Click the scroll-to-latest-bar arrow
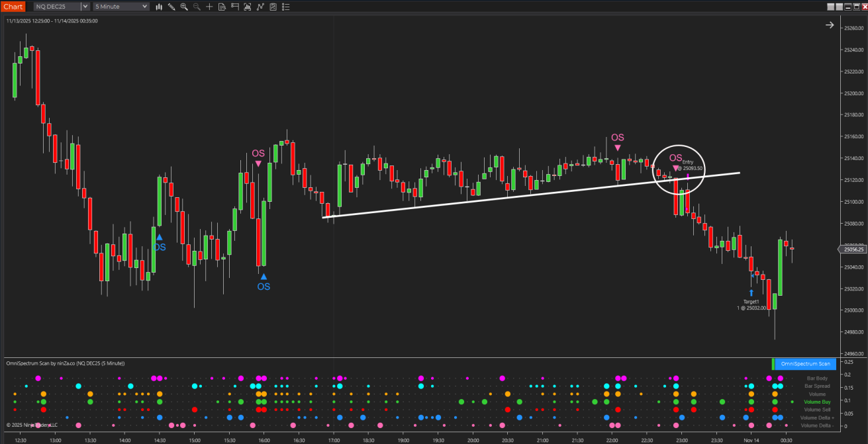 830,25
